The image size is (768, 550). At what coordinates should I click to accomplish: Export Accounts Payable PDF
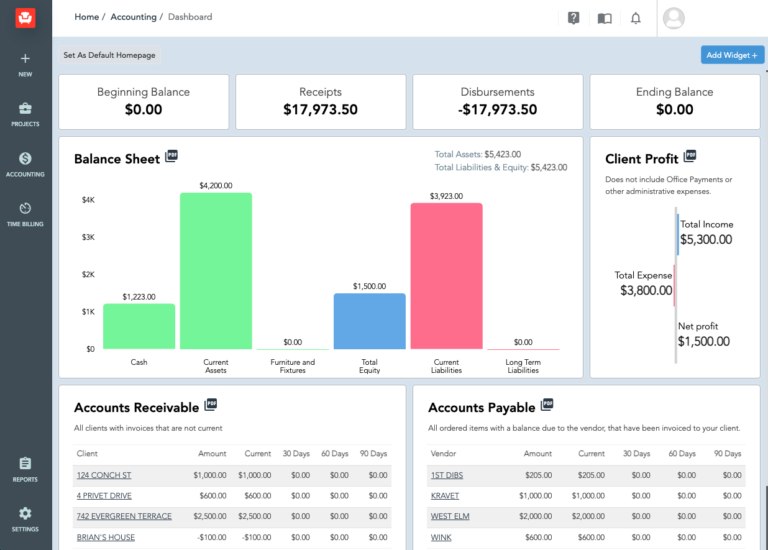pyautogui.click(x=547, y=405)
